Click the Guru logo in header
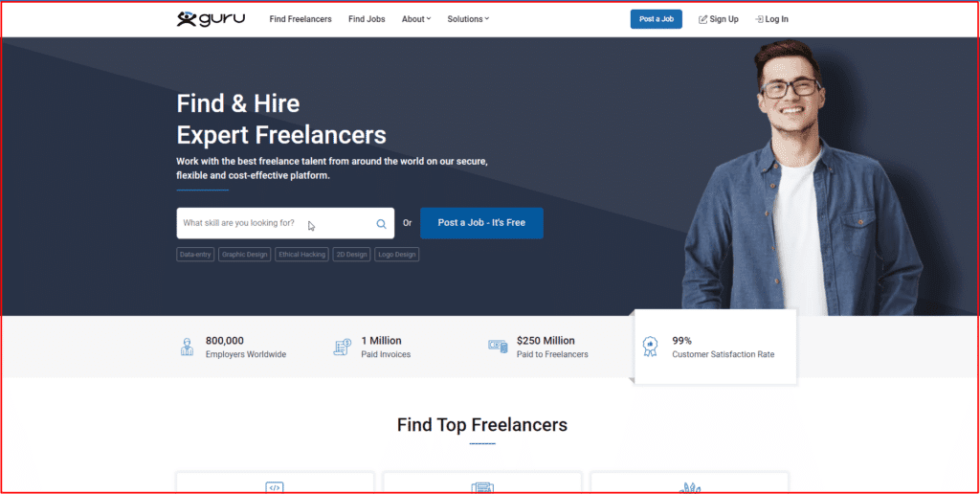The image size is (980, 494). pos(212,19)
